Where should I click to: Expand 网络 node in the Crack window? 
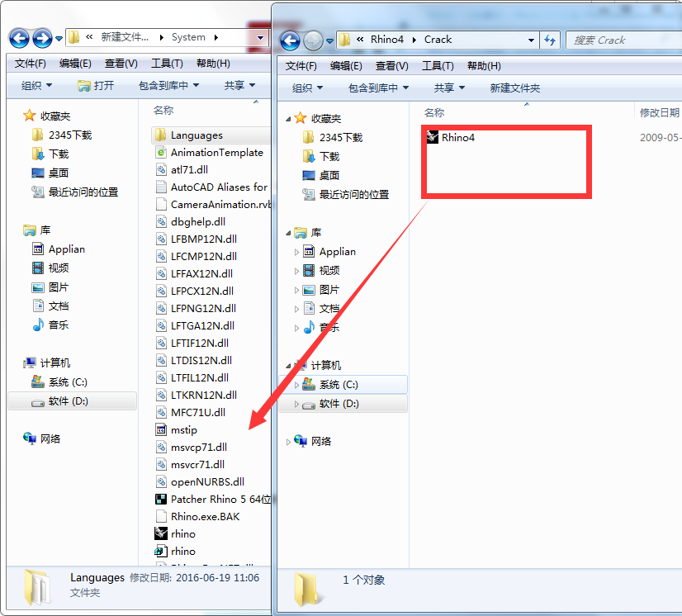pyautogui.click(x=288, y=443)
